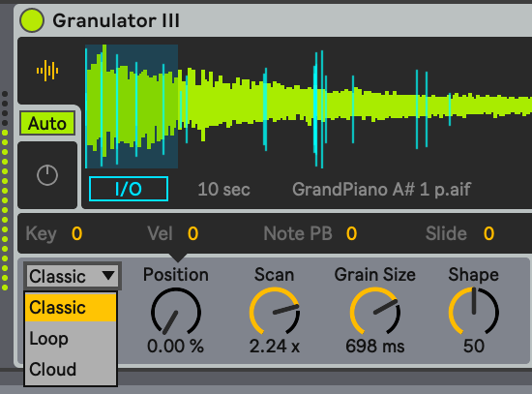
Task: Click the Slide modulation value
Action: tap(488, 233)
